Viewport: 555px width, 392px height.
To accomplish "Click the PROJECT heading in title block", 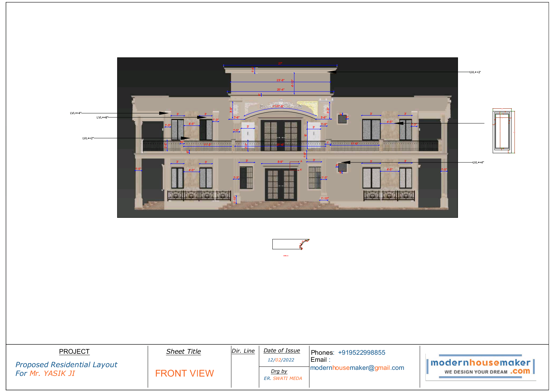I will 74,351.
